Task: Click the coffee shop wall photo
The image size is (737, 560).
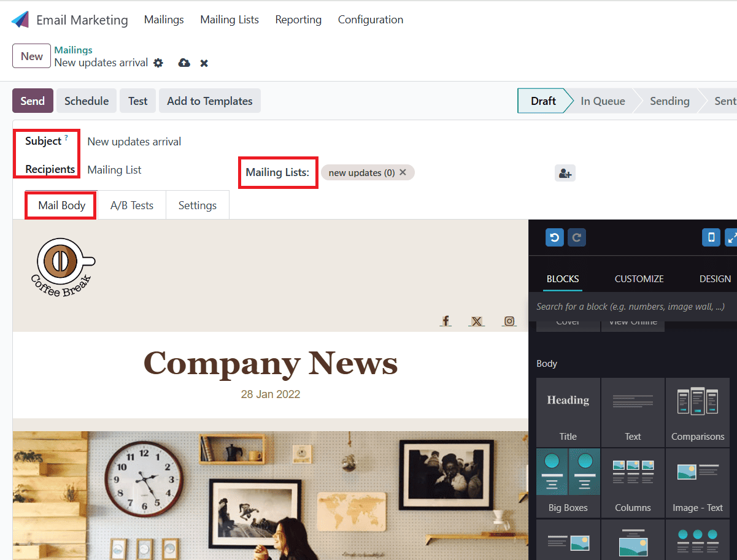Action: [x=271, y=496]
